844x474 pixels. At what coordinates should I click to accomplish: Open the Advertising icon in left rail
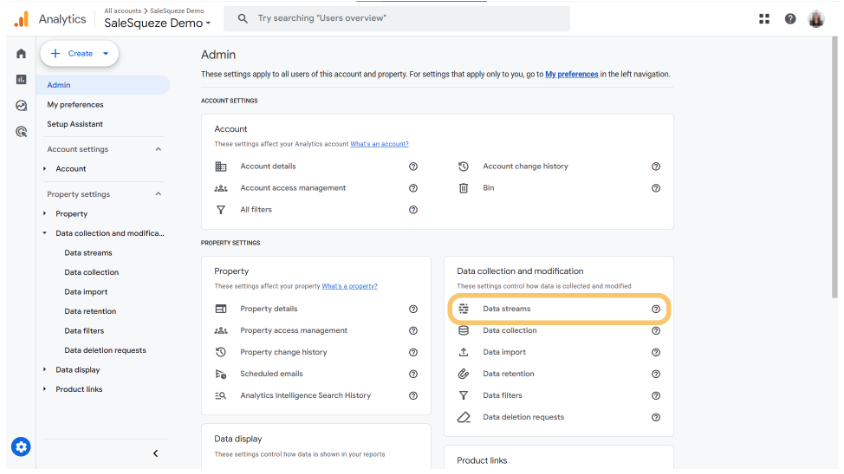tap(21, 131)
